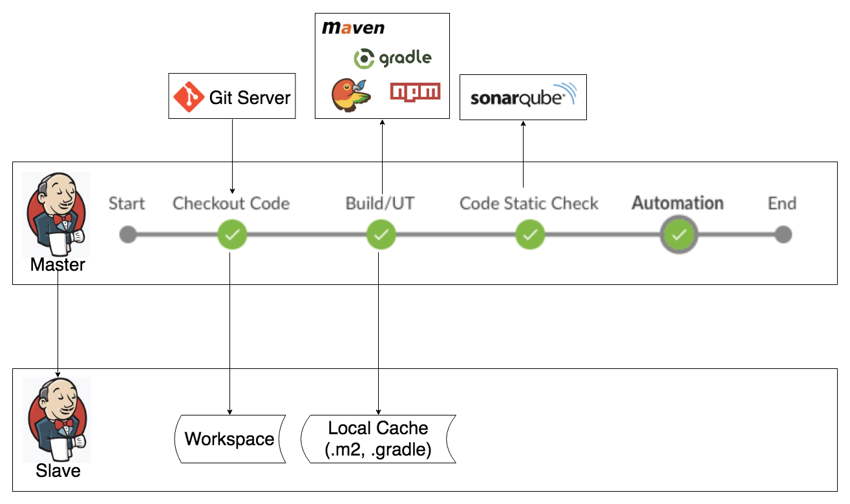Select the Gradle logo
This screenshot has height=504, width=850.
click(x=392, y=58)
